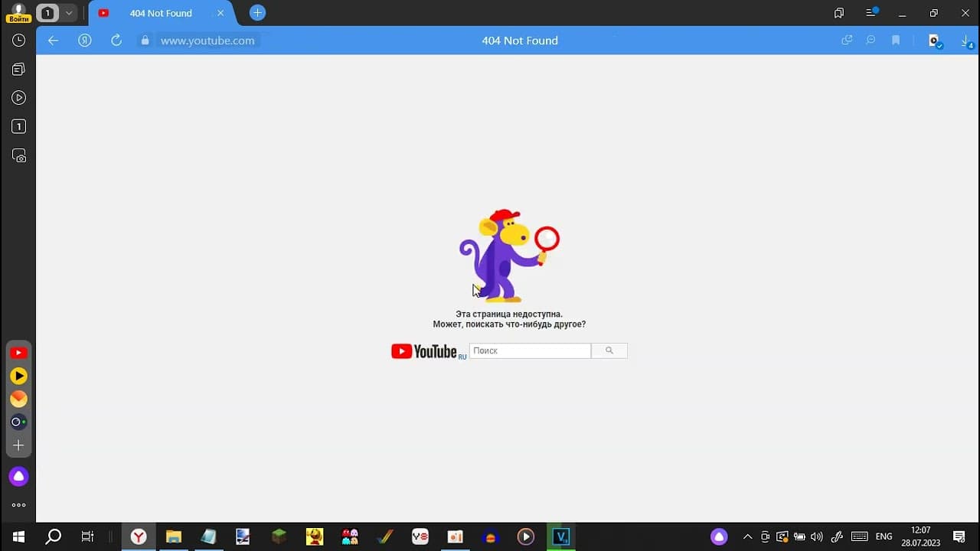
Task: Open the battery status tray icon
Action: [x=799, y=536]
